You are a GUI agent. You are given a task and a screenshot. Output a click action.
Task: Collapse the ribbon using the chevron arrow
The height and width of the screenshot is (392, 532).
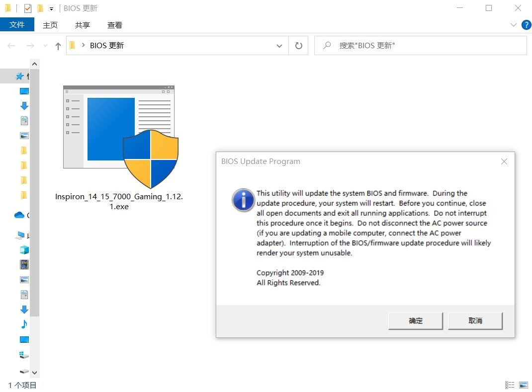click(x=514, y=25)
